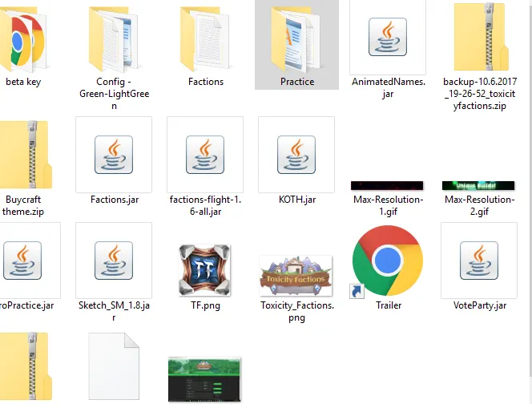Click the 'Factions' folder name label
The image size is (532, 404).
[206, 82]
